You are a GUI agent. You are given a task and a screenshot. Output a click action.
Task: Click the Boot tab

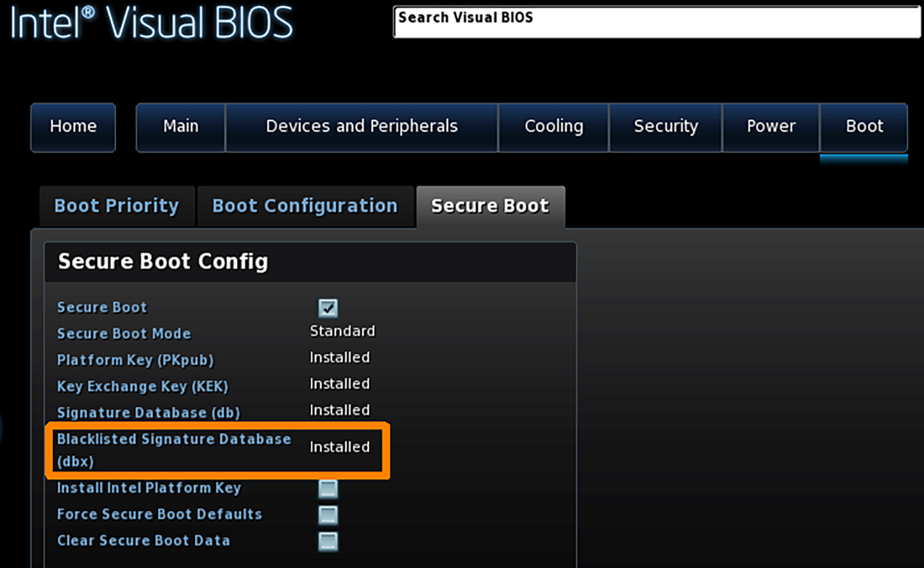point(864,127)
